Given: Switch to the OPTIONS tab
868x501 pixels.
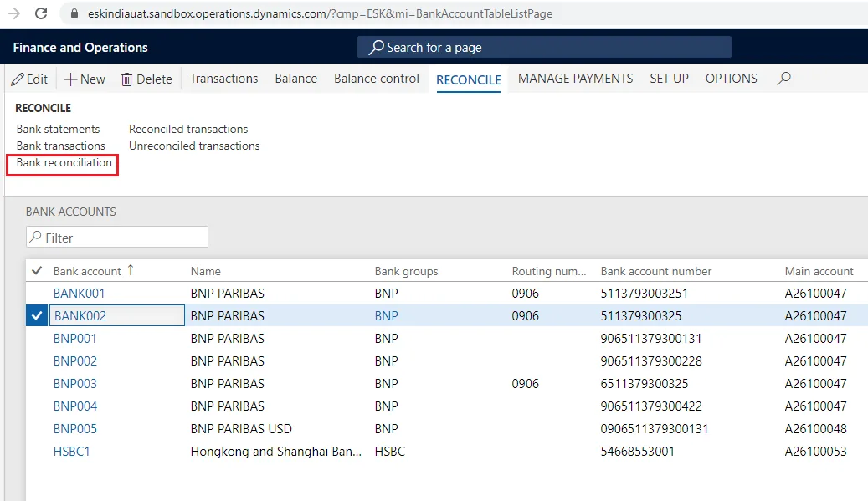Looking at the screenshot, I should coord(731,79).
